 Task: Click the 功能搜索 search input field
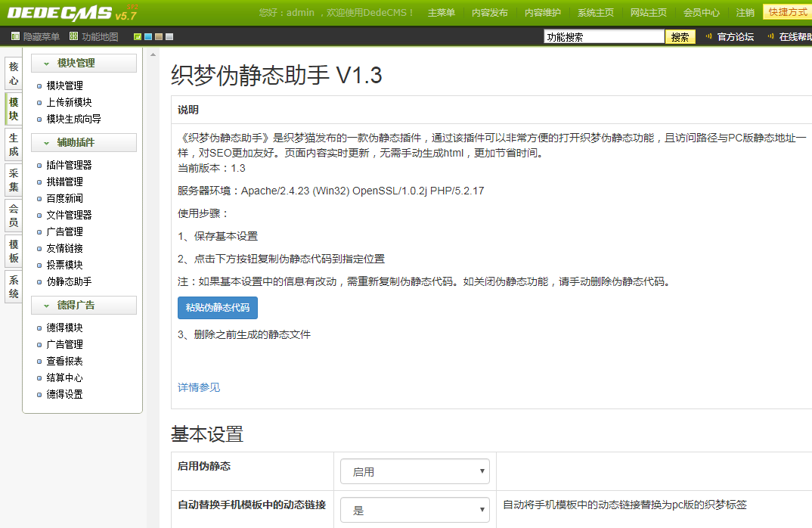(x=604, y=37)
